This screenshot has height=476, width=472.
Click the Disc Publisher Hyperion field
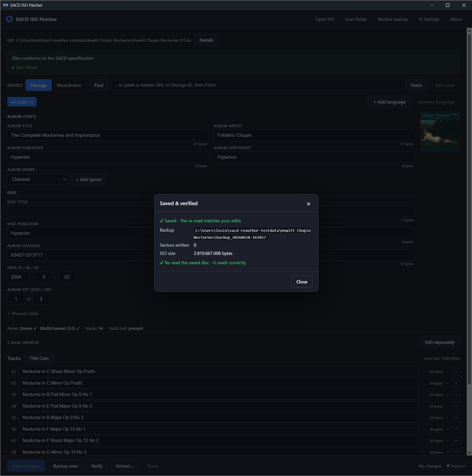pyautogui.click(x=80, y=233)
